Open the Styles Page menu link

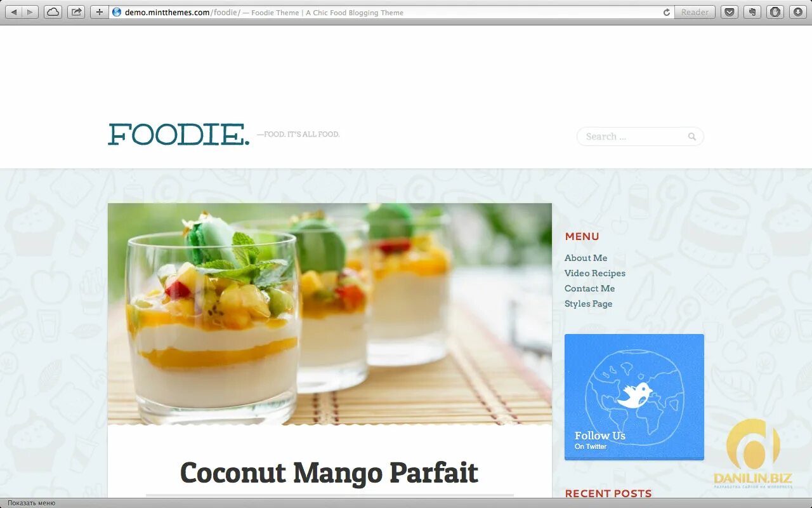click(588, 304)
